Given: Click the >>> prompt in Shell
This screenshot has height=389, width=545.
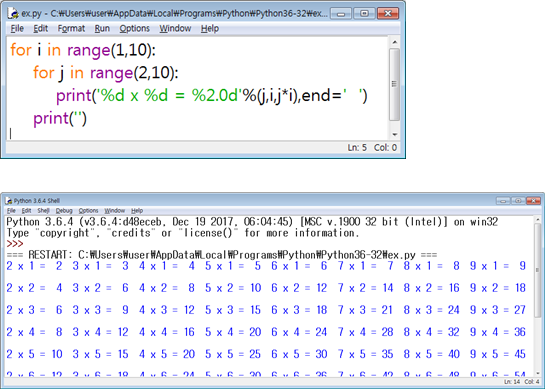Looking at the screenshot, I should [15, 244].
